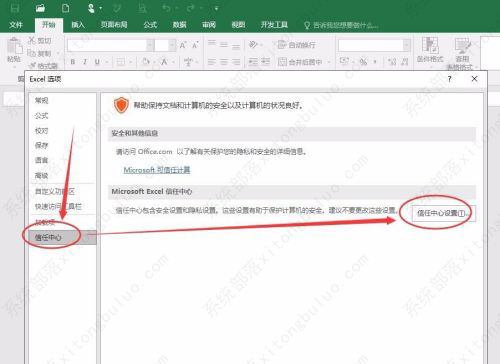Image resolution: width=500 pixels, height=364 pixels.
Task: Click Wrap Text (自动换行) button
Action: (x=296, y=45)
